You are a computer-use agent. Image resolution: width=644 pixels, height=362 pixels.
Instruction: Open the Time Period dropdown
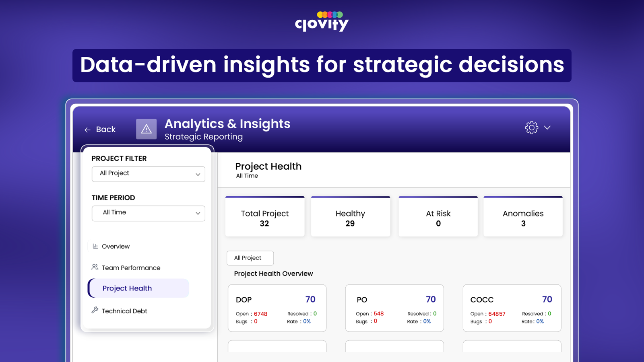148,213
